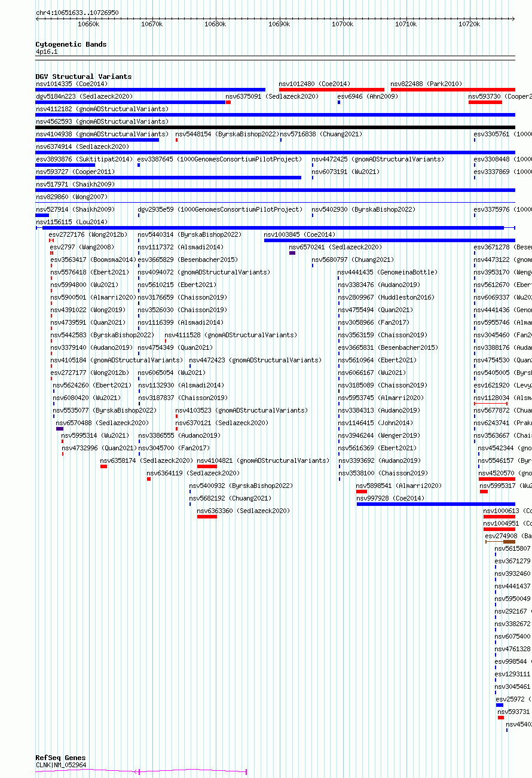Viewport: 532px width, 778px height.
Task: Click the 10660k ruler tick label
Action: [x=88, y=24]
